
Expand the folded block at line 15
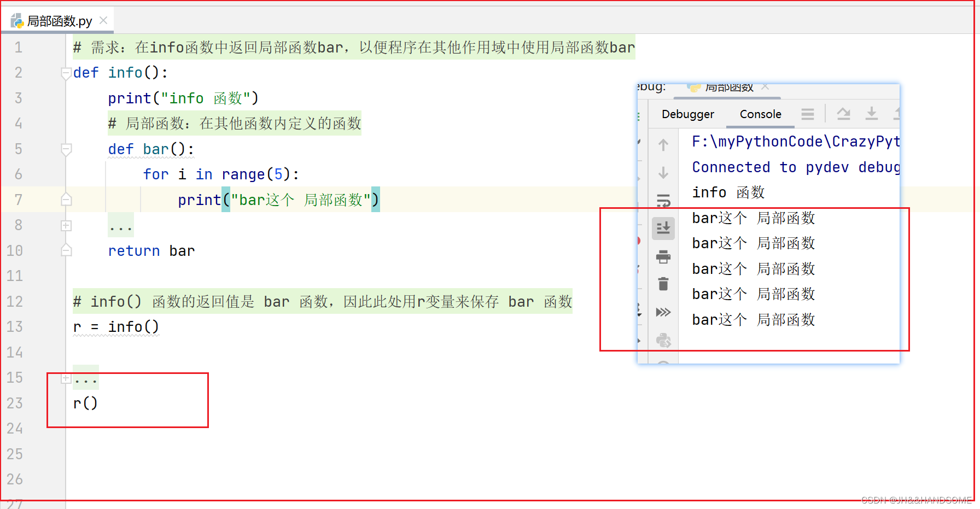(x=66, y=378)
